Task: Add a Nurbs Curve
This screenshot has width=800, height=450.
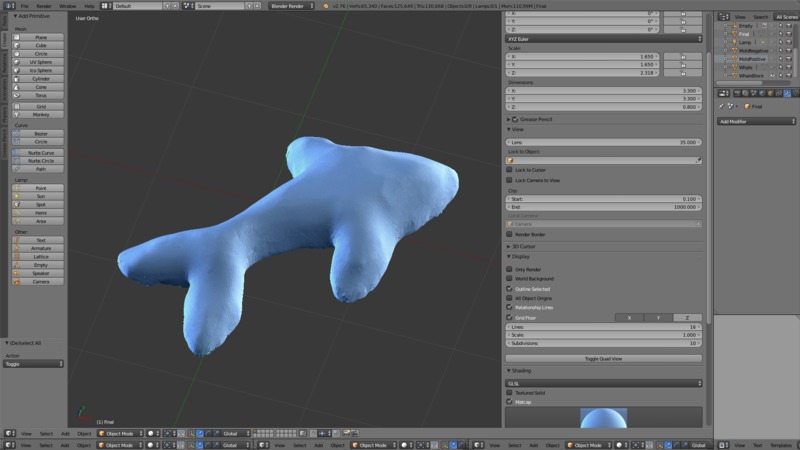Action: (38, 153)
